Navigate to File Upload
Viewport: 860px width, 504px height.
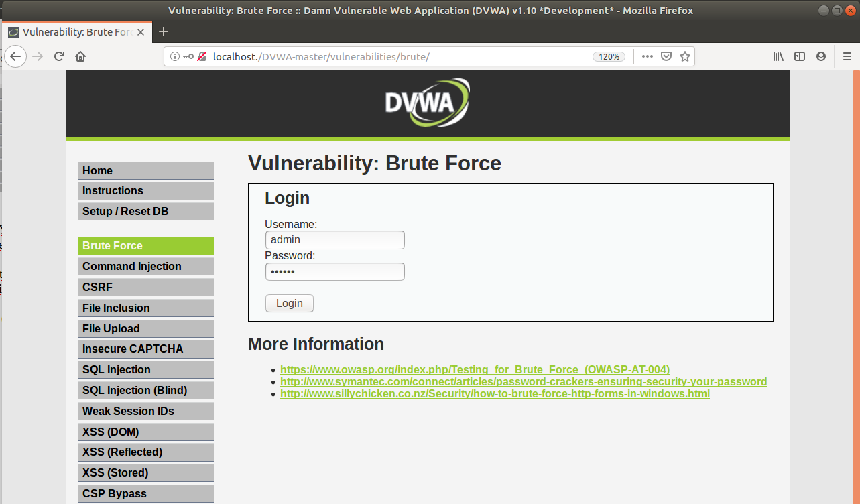pyautogui.click(x=146, y=329)
